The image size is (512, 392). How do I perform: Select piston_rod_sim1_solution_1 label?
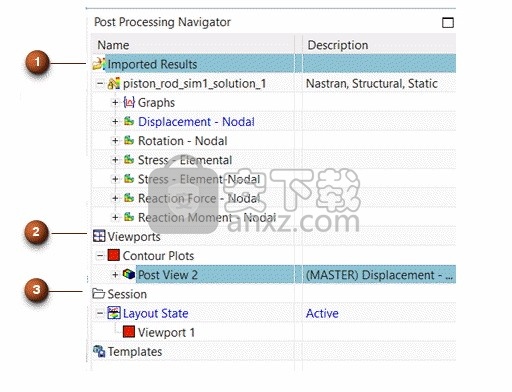pyautogui.click(x=194, y=83)
